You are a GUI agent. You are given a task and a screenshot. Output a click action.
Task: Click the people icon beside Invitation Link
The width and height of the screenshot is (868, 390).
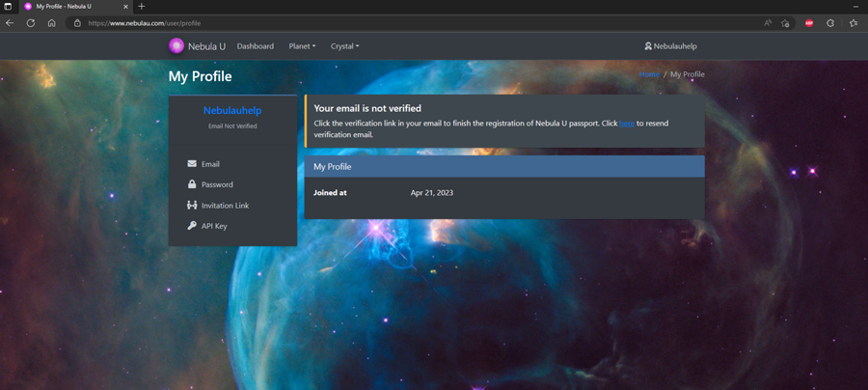click(x=192, y=205)
